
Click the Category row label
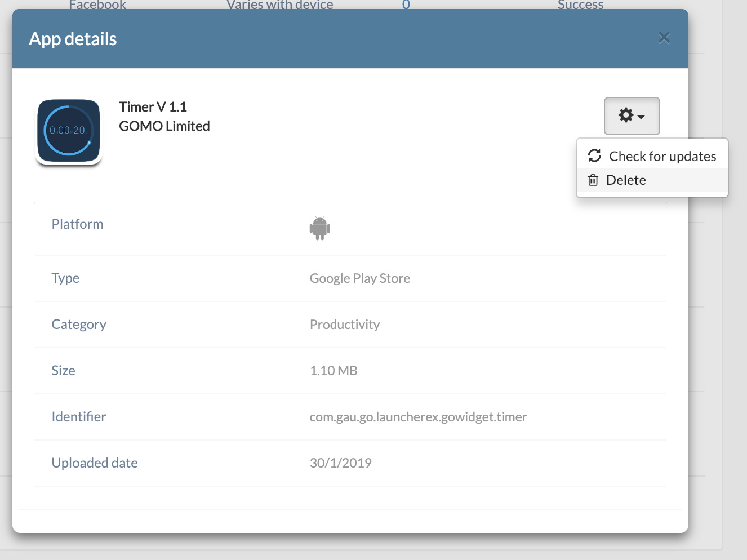pos(79,325)
